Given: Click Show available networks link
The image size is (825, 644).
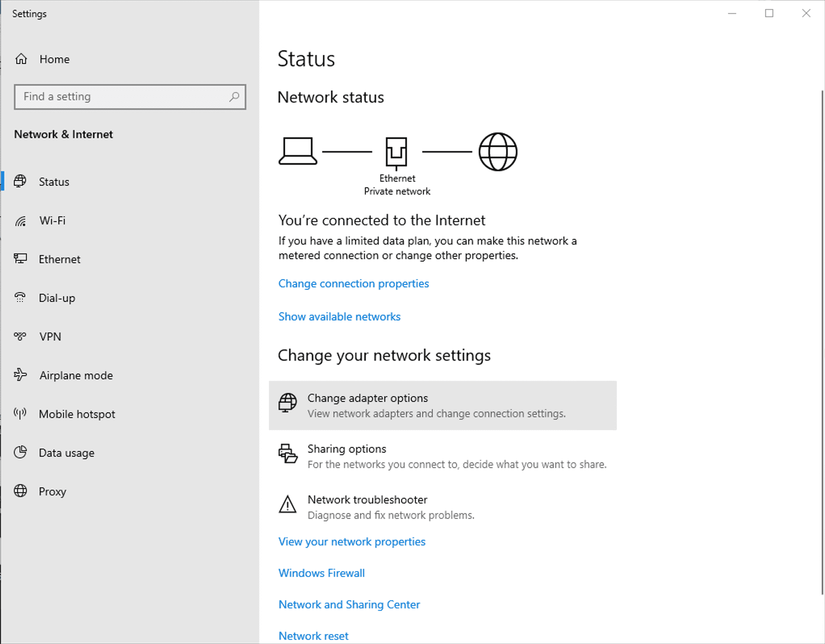Looking at the screenshot, I should [339, 317].
